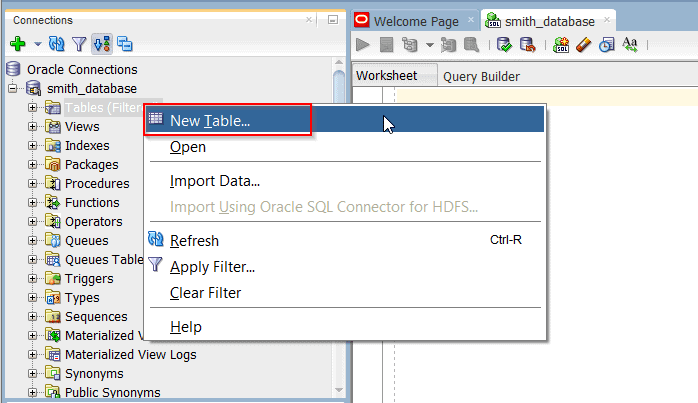Click the Commit icon
The width and height of the screenshot is (698, 403).
click(x=504, y=45)
